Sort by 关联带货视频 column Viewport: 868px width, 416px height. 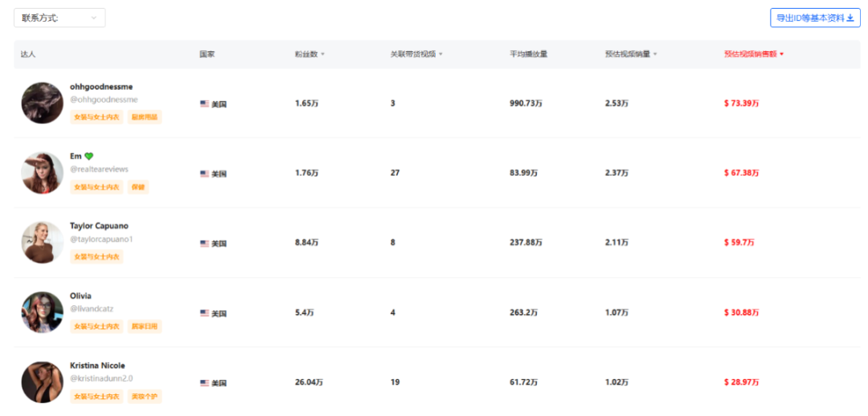coord(440,55)
